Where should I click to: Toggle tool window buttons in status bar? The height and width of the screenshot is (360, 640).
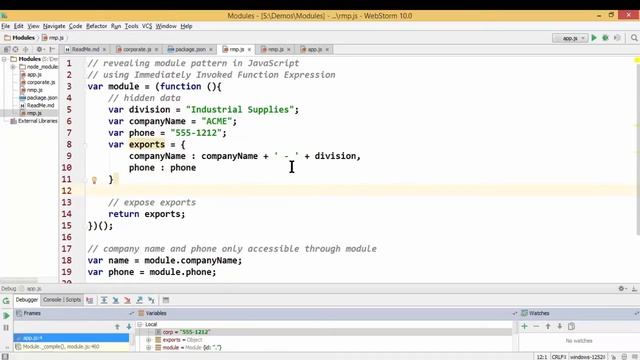(5, 357)
